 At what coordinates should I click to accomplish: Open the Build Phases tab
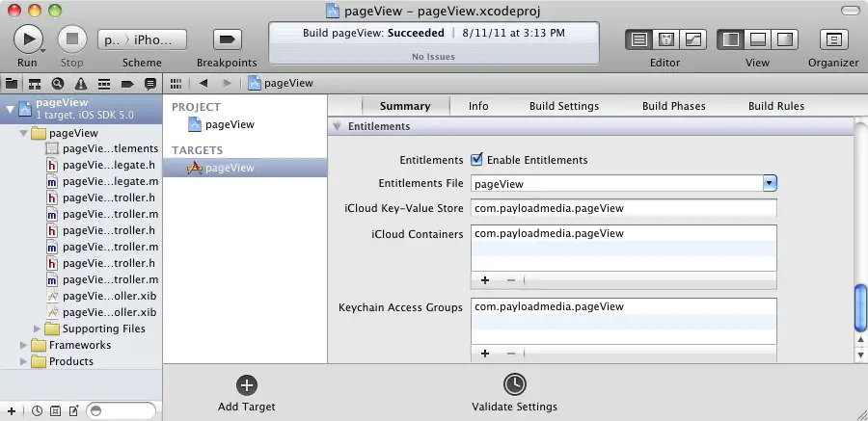tap(673, 106)
